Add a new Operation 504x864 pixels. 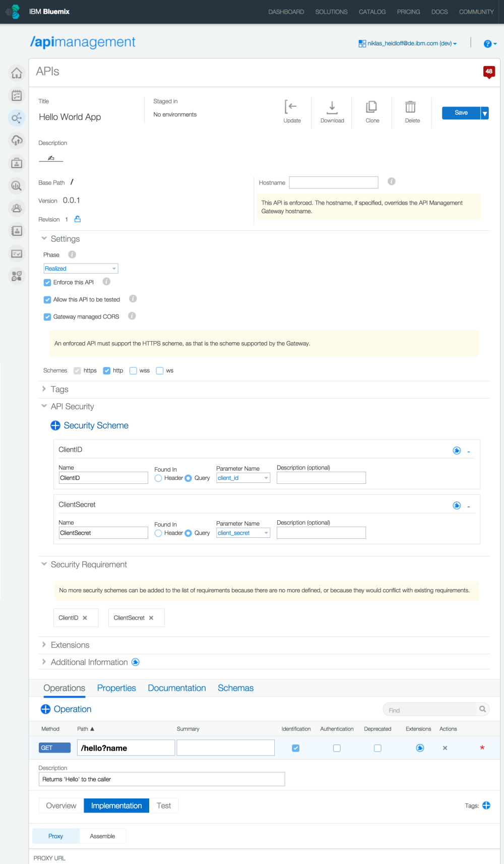(x=45, y=709)
